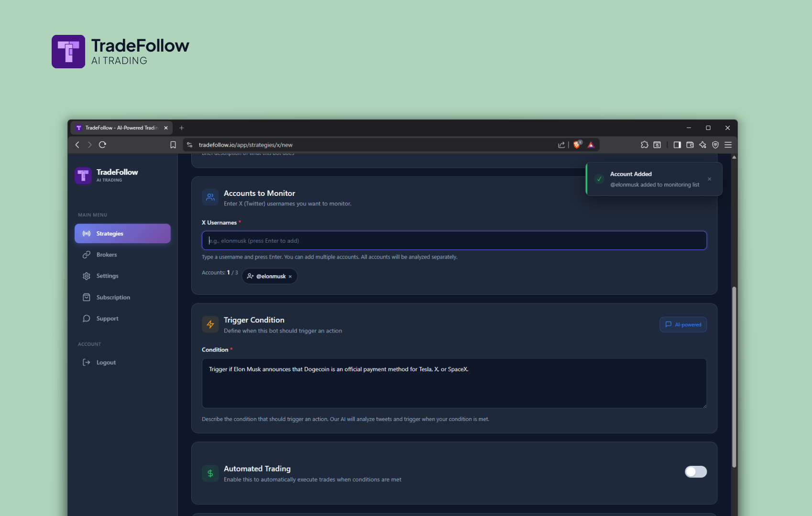Open the Brave Shields panel
The width and height of the screenshot is (812, 516).
577,144
